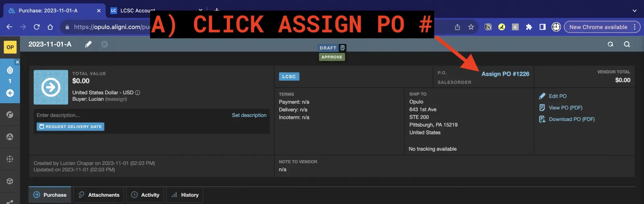Click the Set description link

coord(249,115)
